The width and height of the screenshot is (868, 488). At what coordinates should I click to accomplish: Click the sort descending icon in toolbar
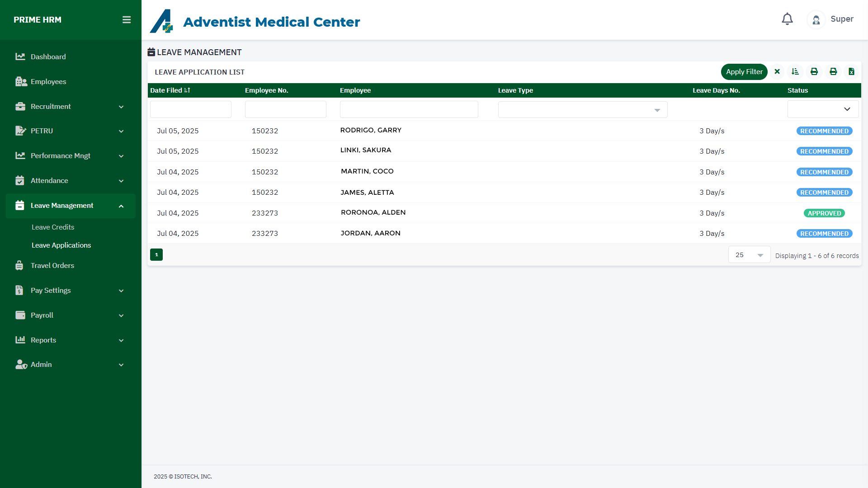pyautogui.click(x=795, y=72)
